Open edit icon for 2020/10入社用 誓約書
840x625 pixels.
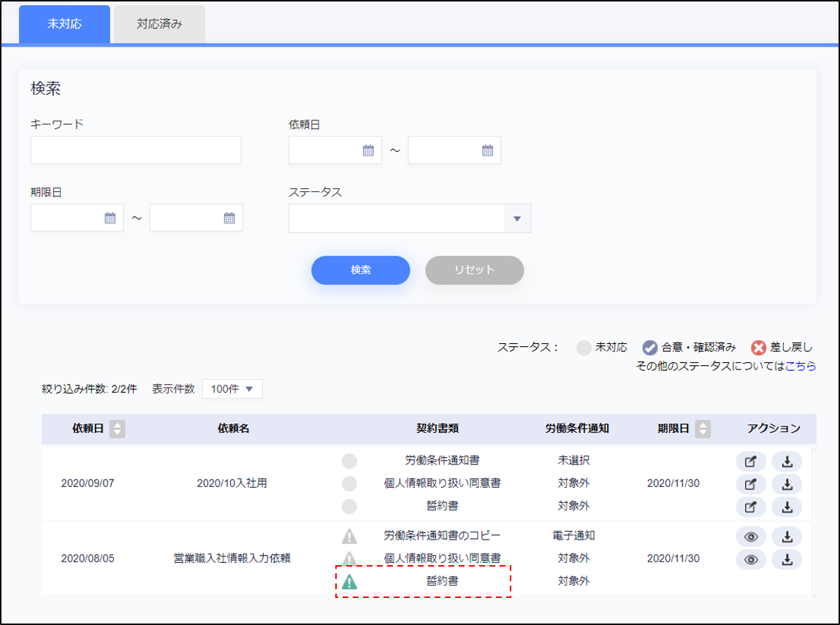(751, 507)
